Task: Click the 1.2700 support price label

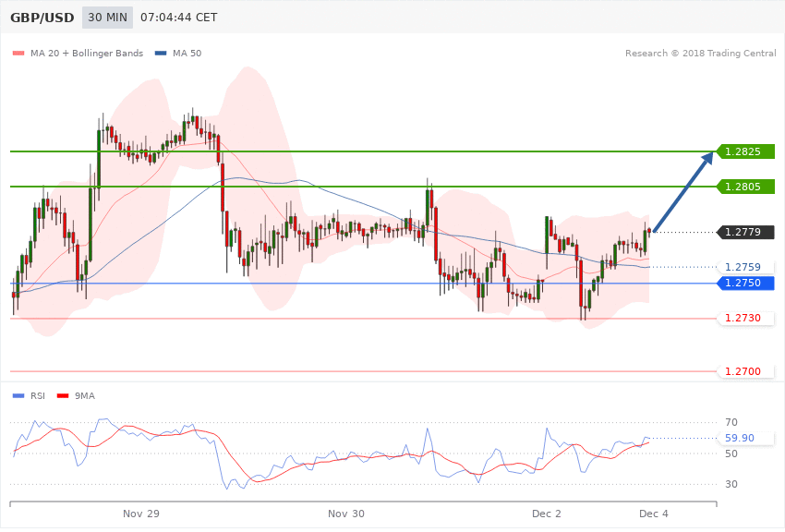Action: (745, 371)
